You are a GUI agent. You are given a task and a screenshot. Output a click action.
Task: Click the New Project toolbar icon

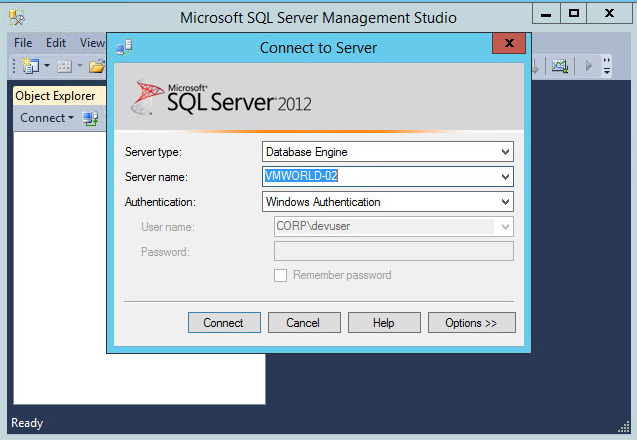[30, 65]
